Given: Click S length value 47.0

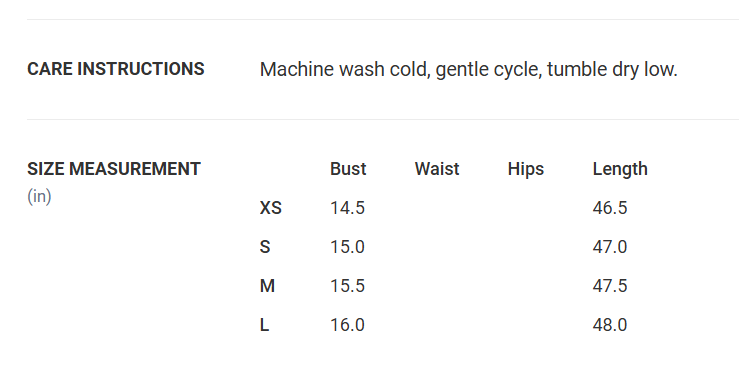Looking at the screenshot, I should click(610, 247).
